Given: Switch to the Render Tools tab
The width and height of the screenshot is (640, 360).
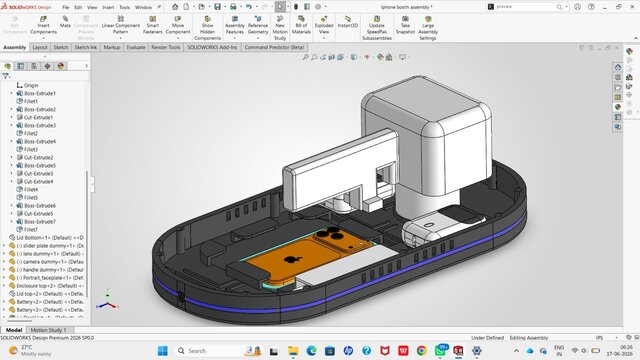Looking at the screenshot, I should tap(166, 47).
